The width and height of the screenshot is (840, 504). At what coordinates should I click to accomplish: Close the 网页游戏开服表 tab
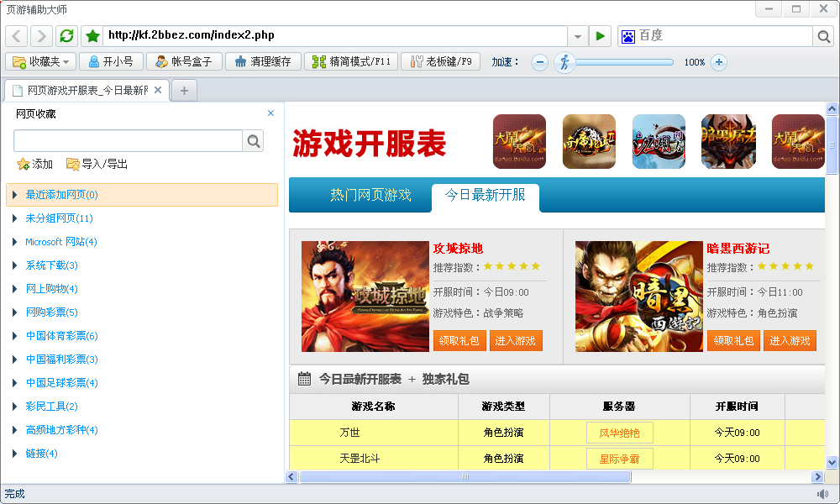point(158,90)
